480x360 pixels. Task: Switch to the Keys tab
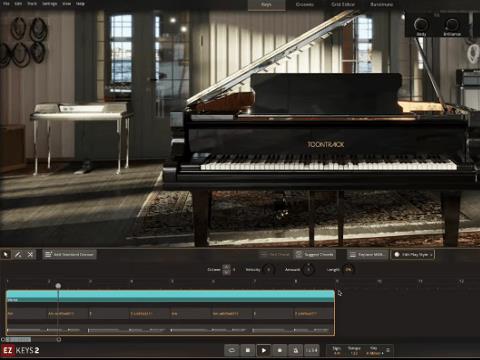point(266,4)
